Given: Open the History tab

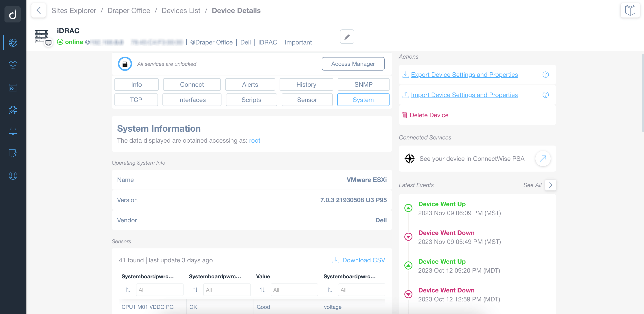Looking at the screenshot, I should [x=306, y=85].
